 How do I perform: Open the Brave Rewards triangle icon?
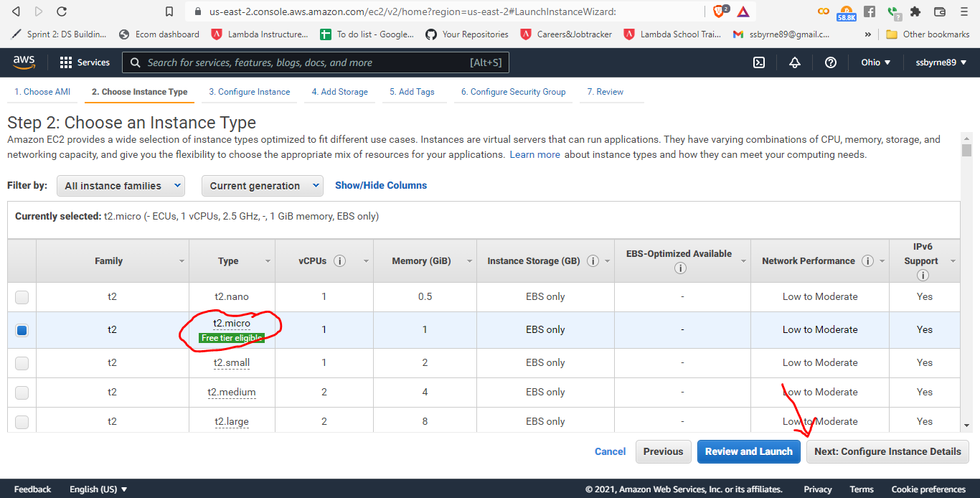pyautogui.click(x=743, y=11)
